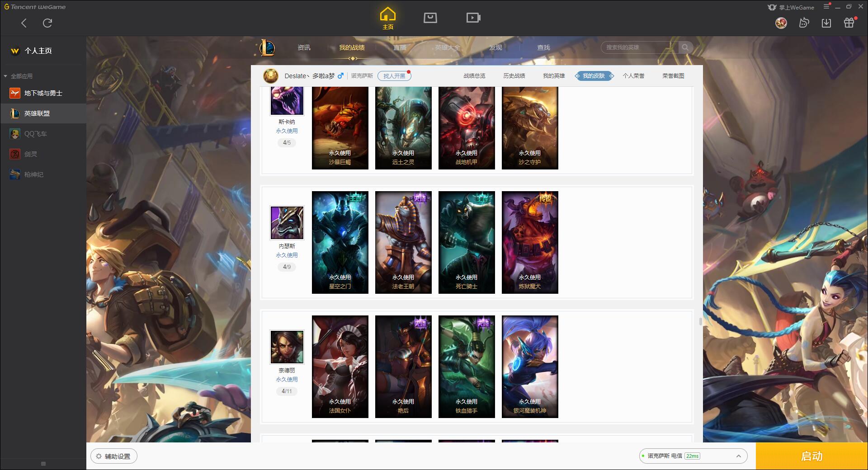This screenshot has height=470, width=868.
Task: Open the store bag icon
Action: (x=430, y=18)
